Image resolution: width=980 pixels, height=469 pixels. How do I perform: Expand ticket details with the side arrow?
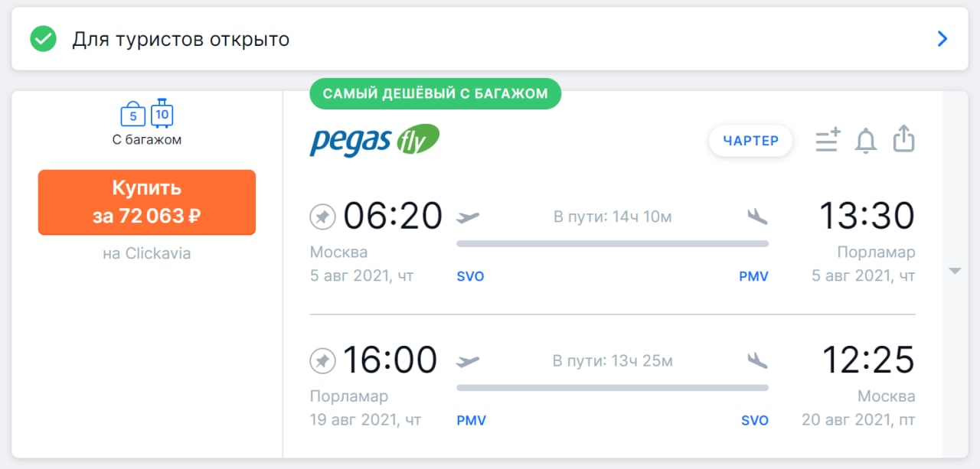point(955,271)
